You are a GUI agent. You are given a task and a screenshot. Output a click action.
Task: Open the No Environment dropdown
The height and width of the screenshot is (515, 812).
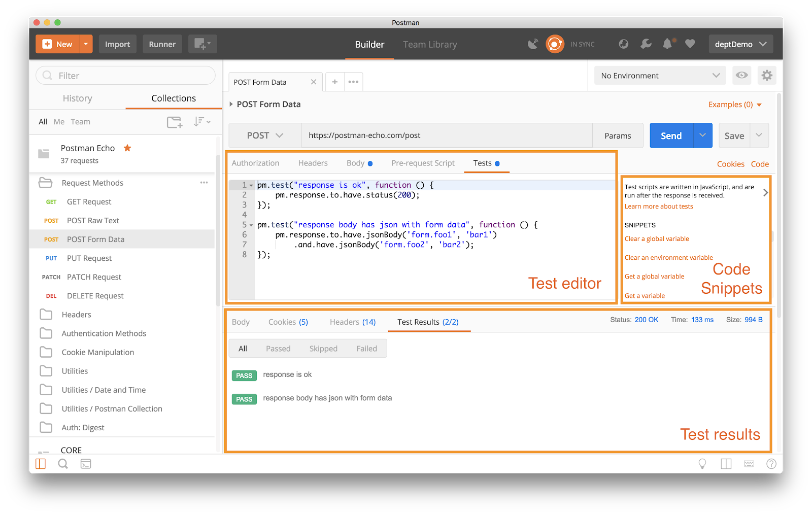(x=660, y=76)
